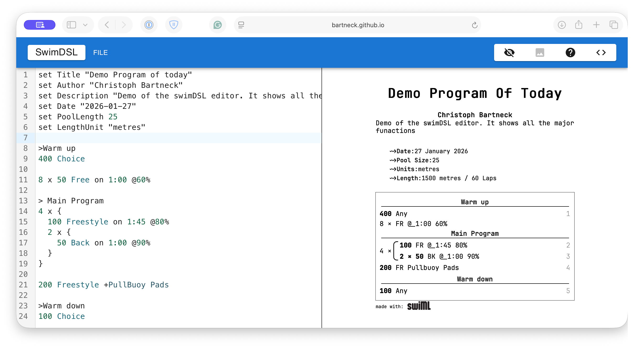This screenshot has height=348, width=644.
Task: Click the share icon in toolbar
Action: pyautogui.click(x=579, y=25)
